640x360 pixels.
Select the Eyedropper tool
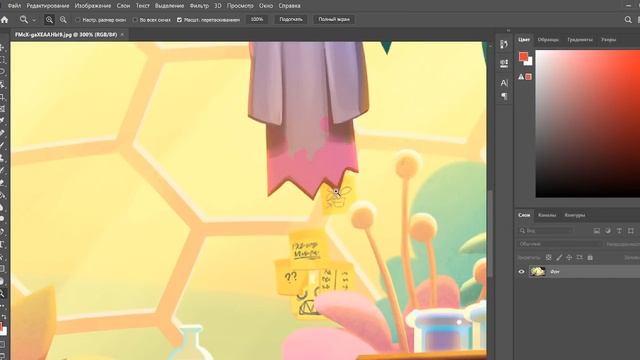2,121
